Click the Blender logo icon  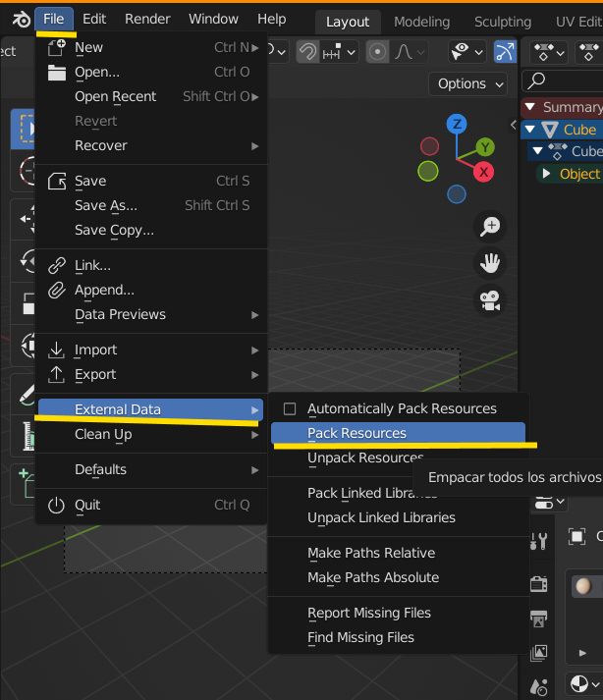21,20
